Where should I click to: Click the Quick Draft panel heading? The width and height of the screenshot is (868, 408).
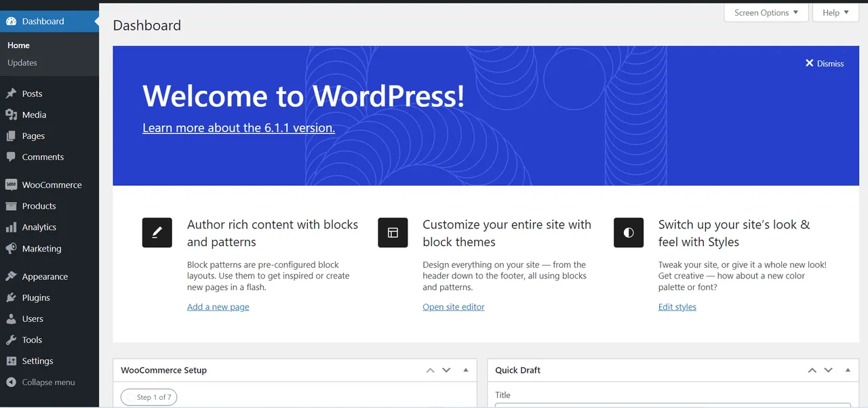click(x=518, y=370)
